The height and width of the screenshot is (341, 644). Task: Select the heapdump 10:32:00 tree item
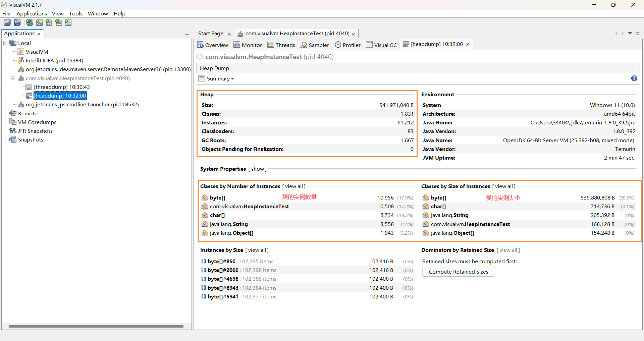tap(60, 96)
